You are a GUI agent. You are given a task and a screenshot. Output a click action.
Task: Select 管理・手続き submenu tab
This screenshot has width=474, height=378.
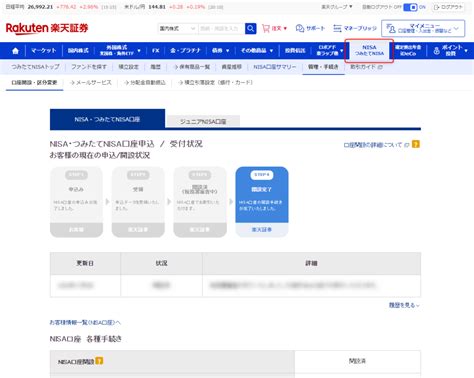point(323,67)
